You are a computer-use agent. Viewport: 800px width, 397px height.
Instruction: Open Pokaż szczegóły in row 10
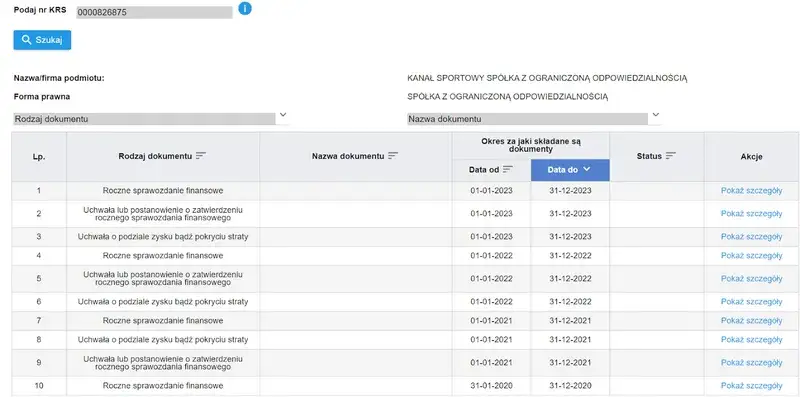(x=751, y=386)
